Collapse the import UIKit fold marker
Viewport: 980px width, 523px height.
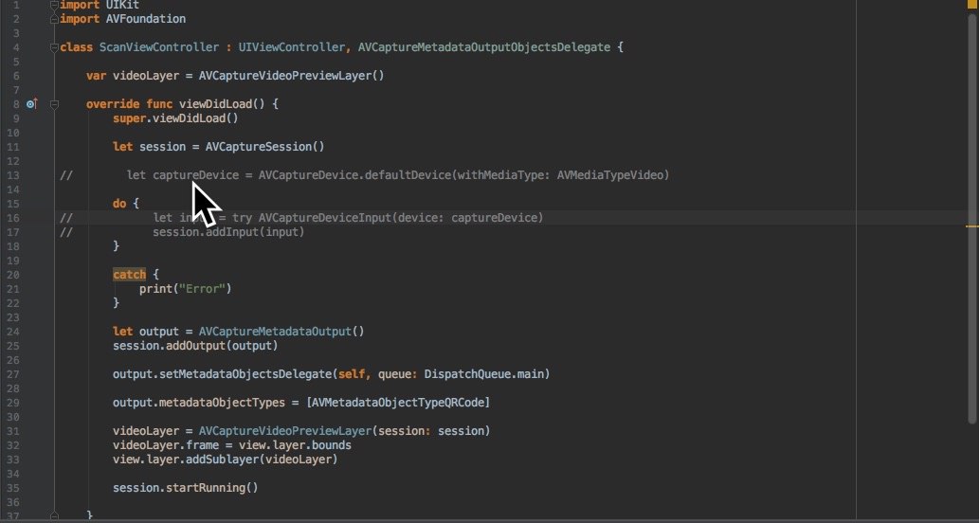pyautogui.click(x=54, y=5)
